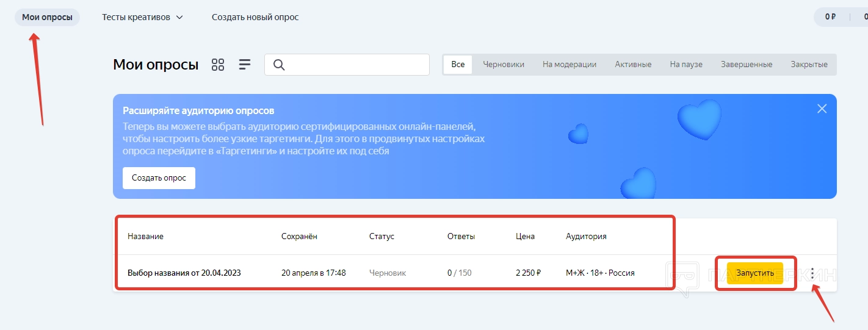Image resolution: width=868 pixels, height=330 pixels.
Task: Open survey Выбор названия от 20.04.2023
Action: pyautogui.click(x=184, y=273)
